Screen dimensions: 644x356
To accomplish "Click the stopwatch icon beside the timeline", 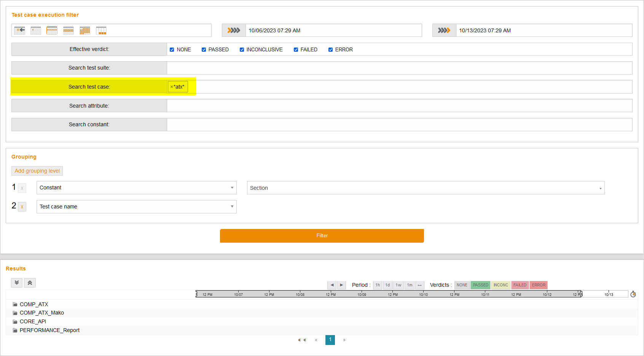I will click(x=633, y=294).
